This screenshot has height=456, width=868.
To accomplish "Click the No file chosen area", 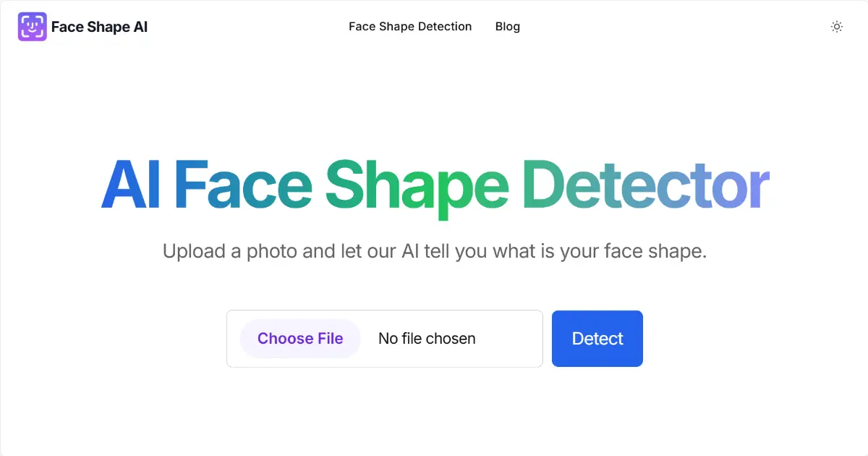I will pyautogui.click(x=427, y=338).
